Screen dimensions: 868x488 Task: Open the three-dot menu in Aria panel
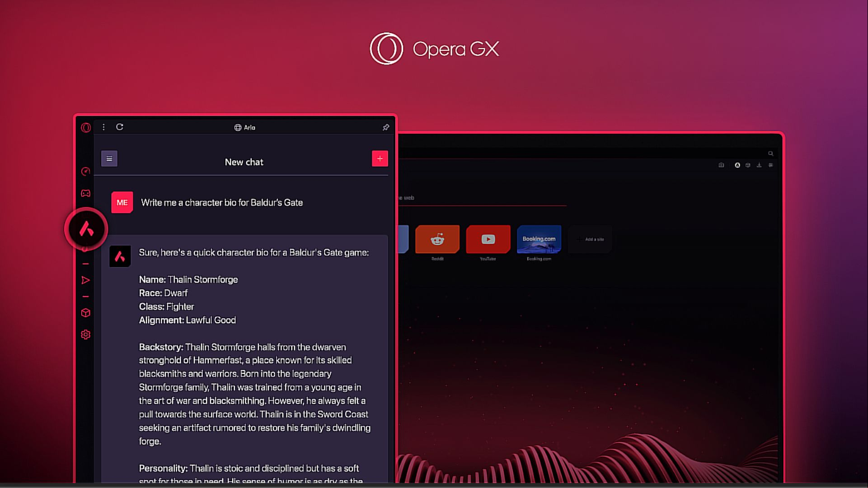pyautogui.click(x=103, y=127)
